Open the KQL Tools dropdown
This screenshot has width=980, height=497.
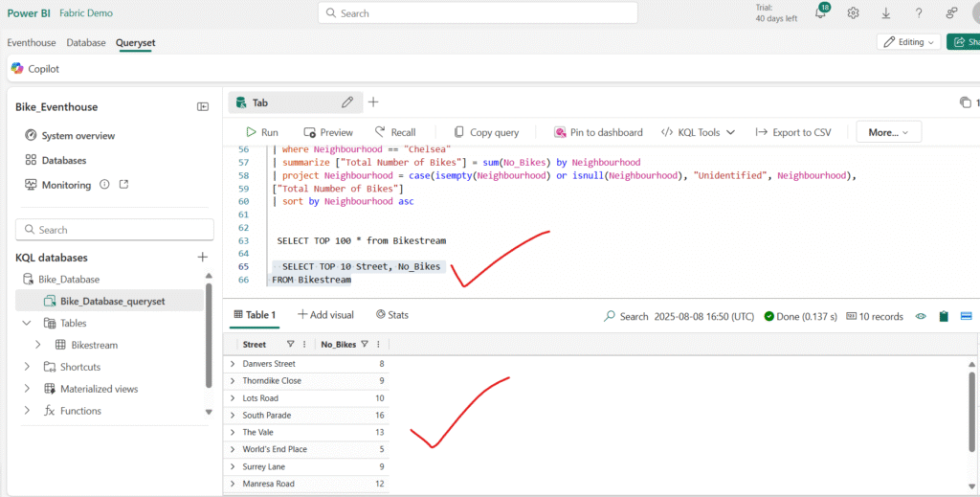tap(698, 132)
